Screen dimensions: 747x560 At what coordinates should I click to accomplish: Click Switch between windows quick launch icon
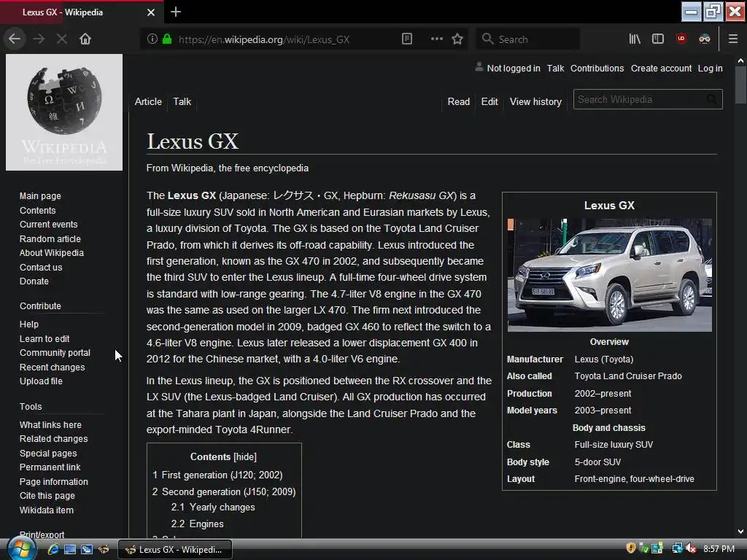[x=87, y=549]
